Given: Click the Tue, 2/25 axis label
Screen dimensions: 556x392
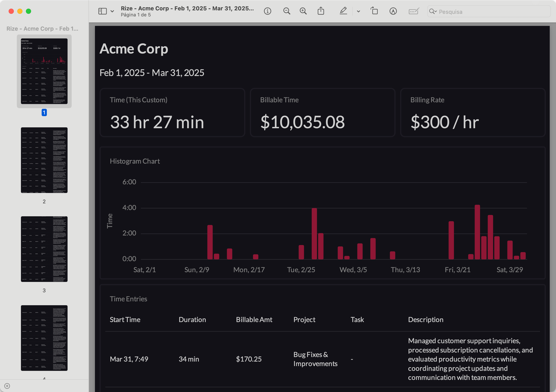Looking at the screenshot, I should [x=301, y=270].
